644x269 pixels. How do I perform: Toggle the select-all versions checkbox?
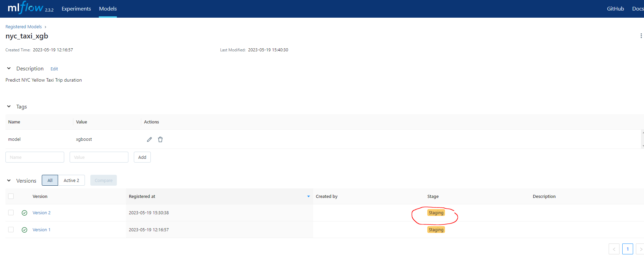pyautogui.click(x=11, y=196)
